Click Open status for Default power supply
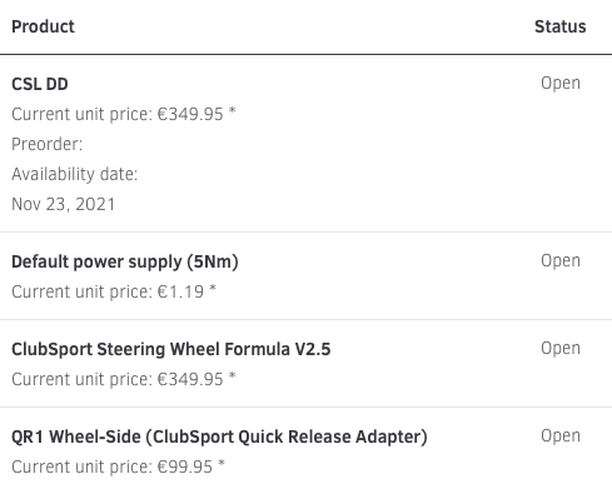612x489 pixels. [x=560, y=261]
